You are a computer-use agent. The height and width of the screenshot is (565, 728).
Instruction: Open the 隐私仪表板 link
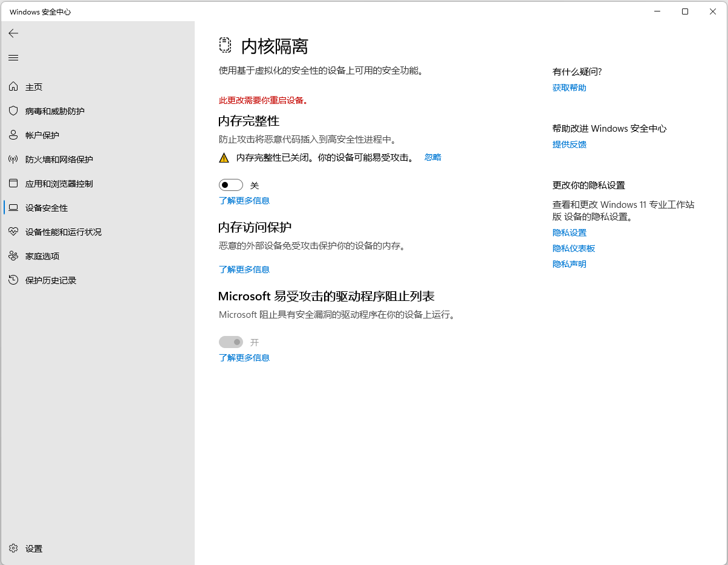coord(573,248)
